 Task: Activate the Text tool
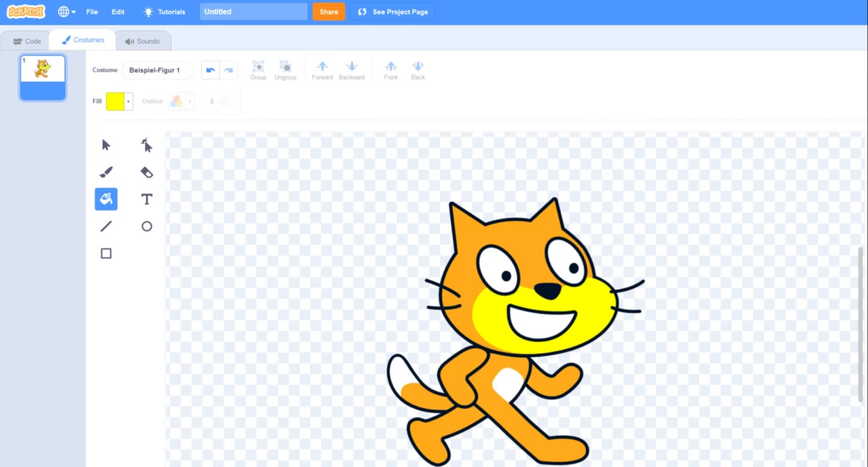point(147,199)
